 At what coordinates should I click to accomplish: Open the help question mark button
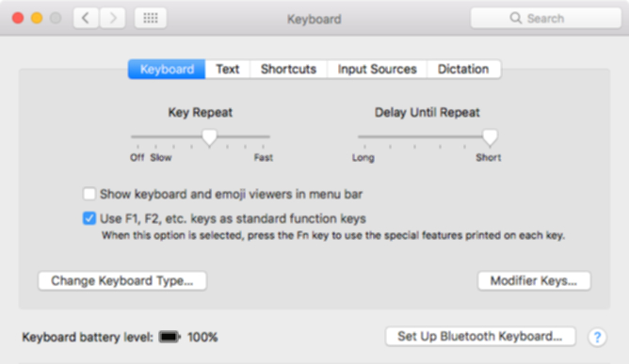[597, 337]
